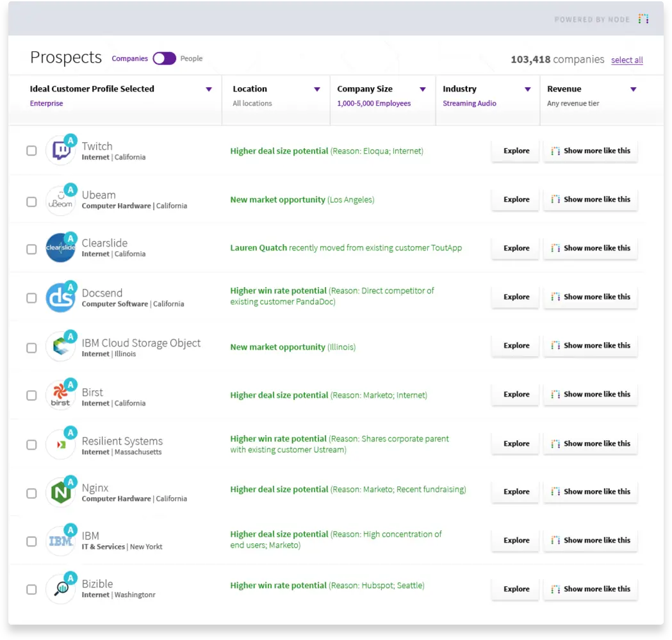Open the Resilient Systems logo icon
The width and height of the screenshot is (672, 640).
(60, 445)
